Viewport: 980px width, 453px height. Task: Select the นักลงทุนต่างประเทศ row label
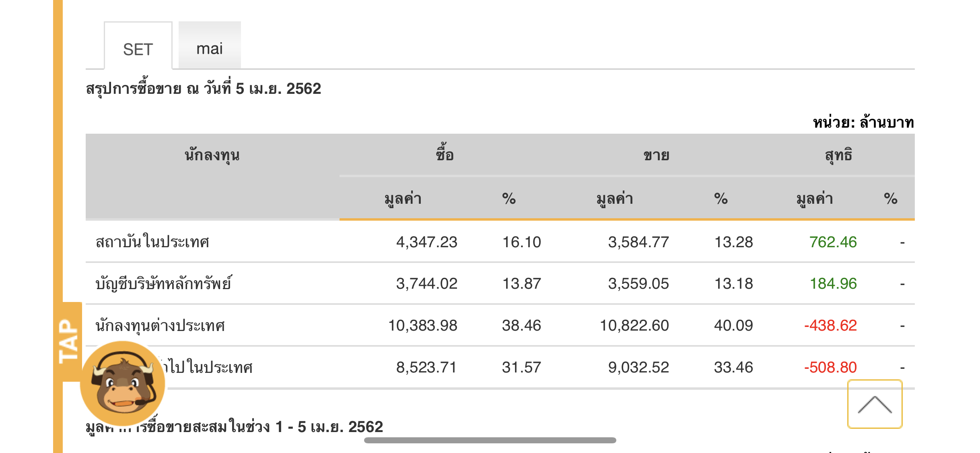[160, 325]
